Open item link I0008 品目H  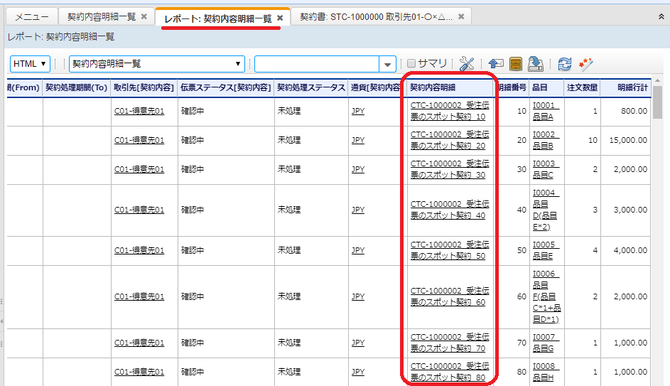pyautogui.click(x=545, y=371)
